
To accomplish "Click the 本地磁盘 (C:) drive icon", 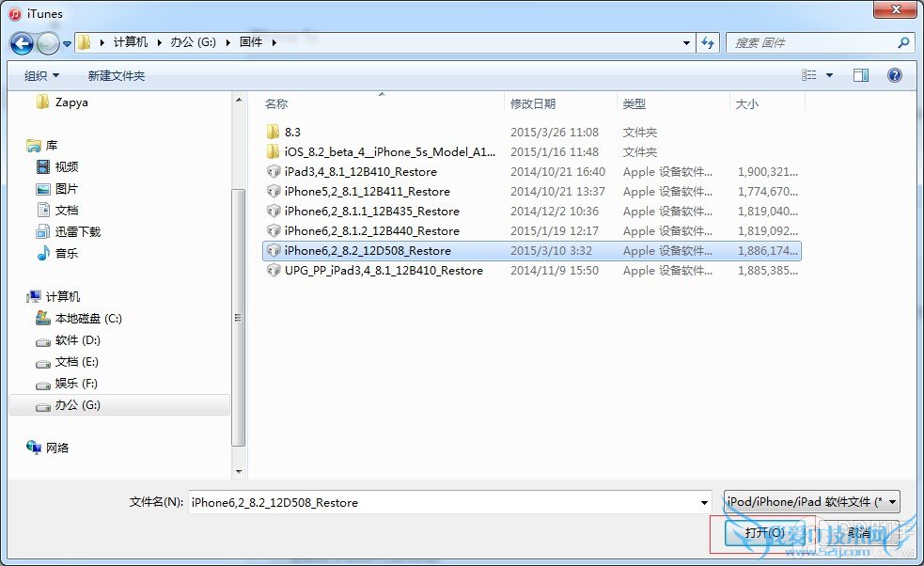I will pos(43,318).
